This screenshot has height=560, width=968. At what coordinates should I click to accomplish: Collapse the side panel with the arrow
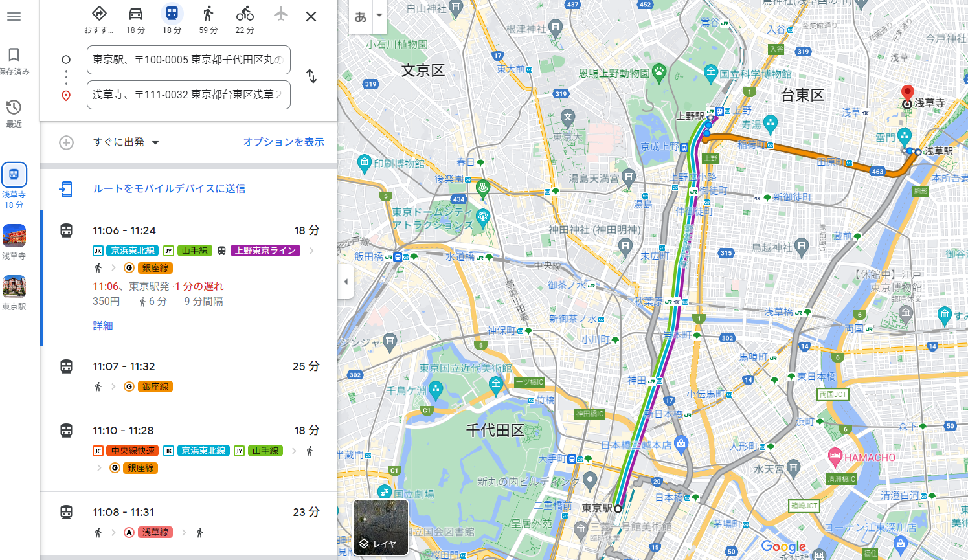point(346,282)
